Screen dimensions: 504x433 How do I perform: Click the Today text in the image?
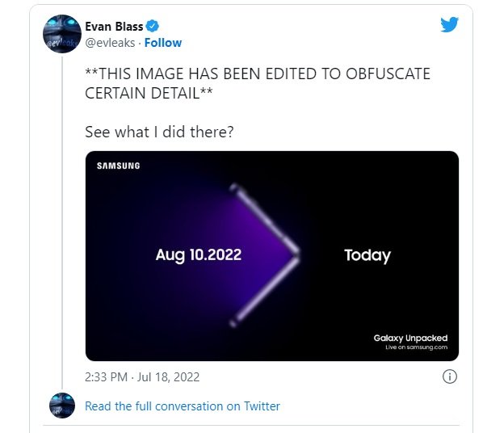point(367,255)
